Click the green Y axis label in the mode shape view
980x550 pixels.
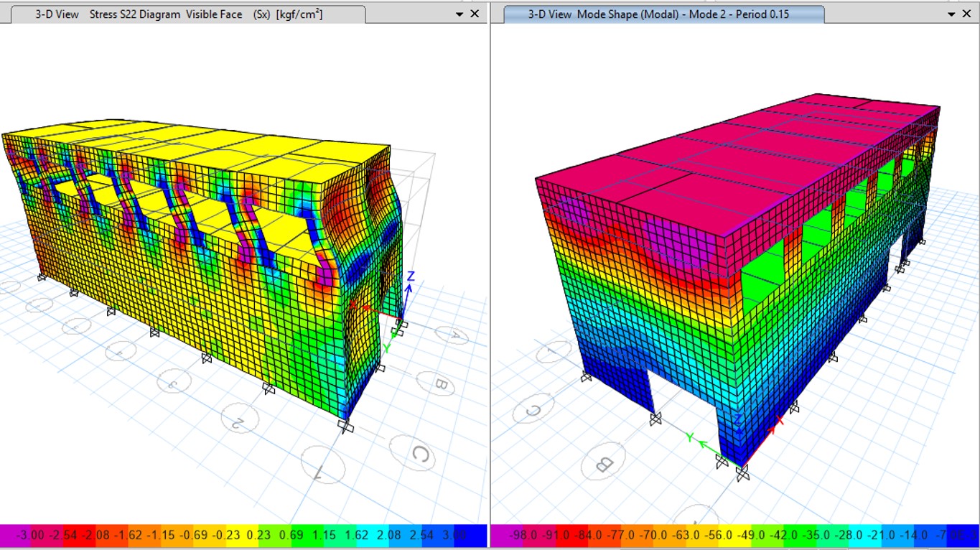(690, 437)
